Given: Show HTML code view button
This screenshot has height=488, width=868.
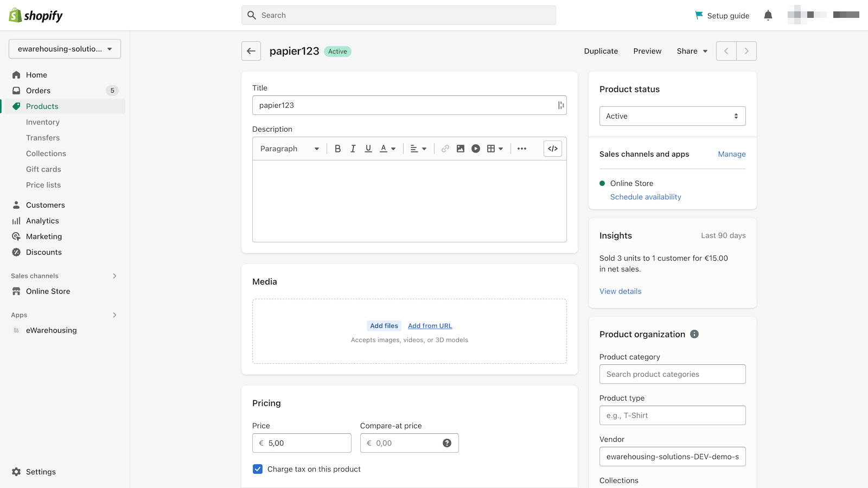Looking at the screenshot, I should coord(553,149).
